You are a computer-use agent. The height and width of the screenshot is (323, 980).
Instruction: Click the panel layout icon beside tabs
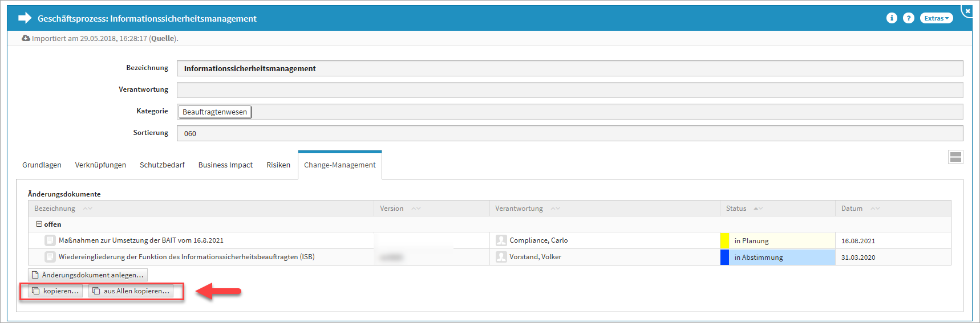pyautogui.click(x=955, y=157)
